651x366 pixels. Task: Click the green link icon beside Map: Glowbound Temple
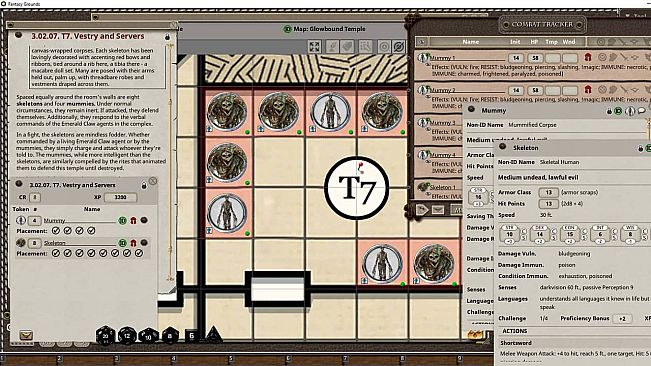[287, 29]
